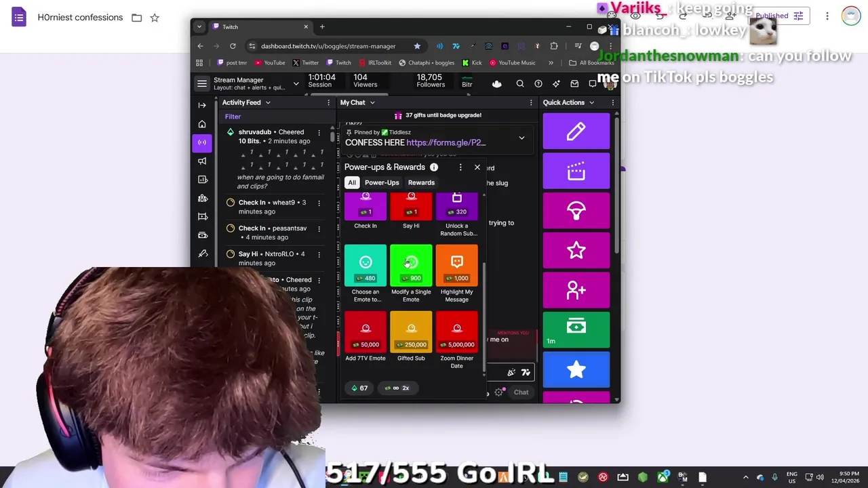Switch to the Power-Ups tab
Viewport: 868px width, 488px height.
click(382, 183)
